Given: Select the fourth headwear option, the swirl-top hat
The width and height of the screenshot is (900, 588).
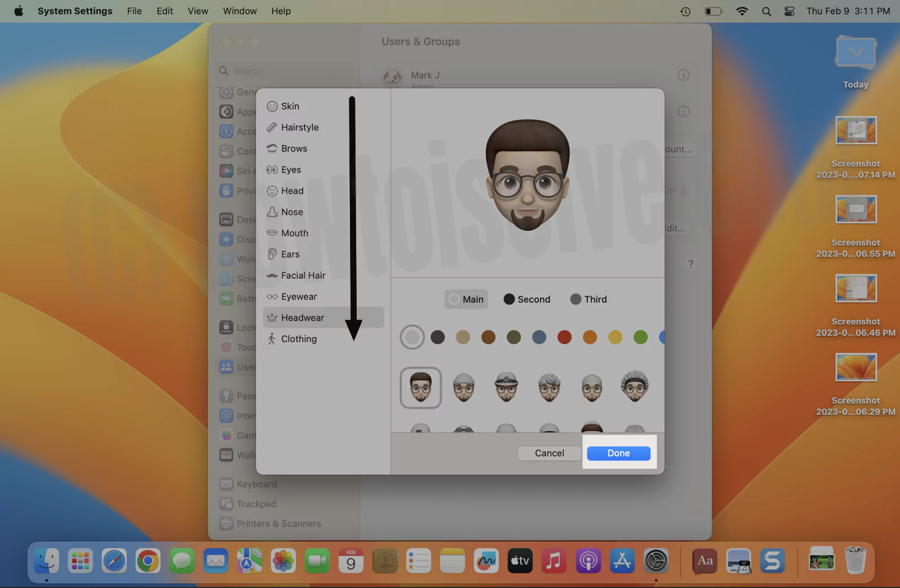Looking at the screenshot, I should [549, 388].
